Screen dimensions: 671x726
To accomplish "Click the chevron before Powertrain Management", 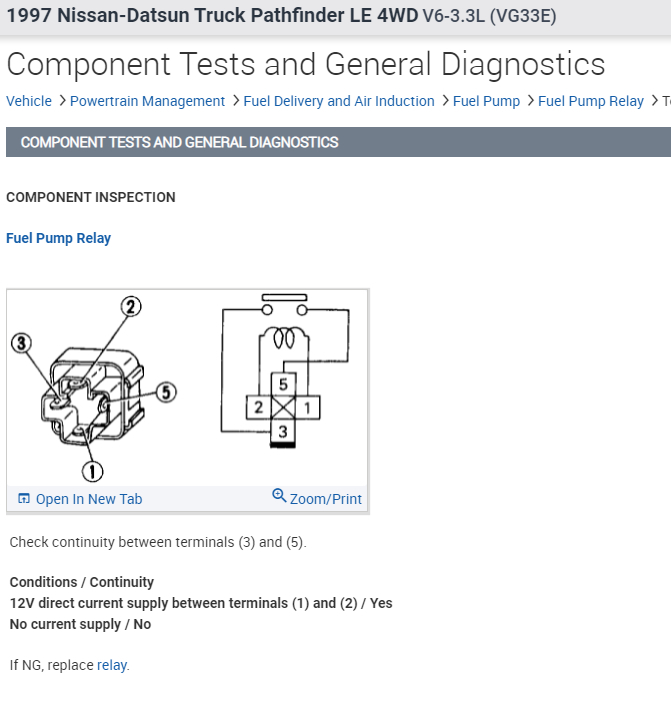I will 62,100.
